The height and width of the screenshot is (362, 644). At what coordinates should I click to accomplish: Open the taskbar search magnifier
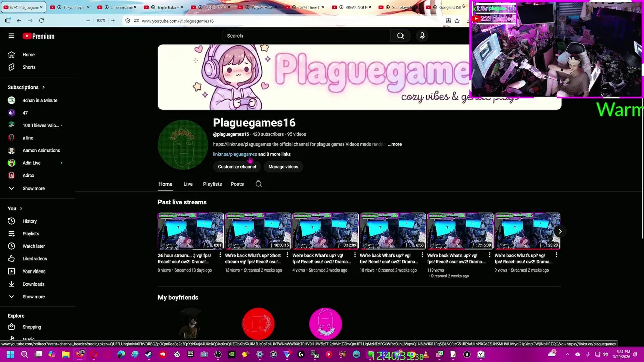coord(24,355)
